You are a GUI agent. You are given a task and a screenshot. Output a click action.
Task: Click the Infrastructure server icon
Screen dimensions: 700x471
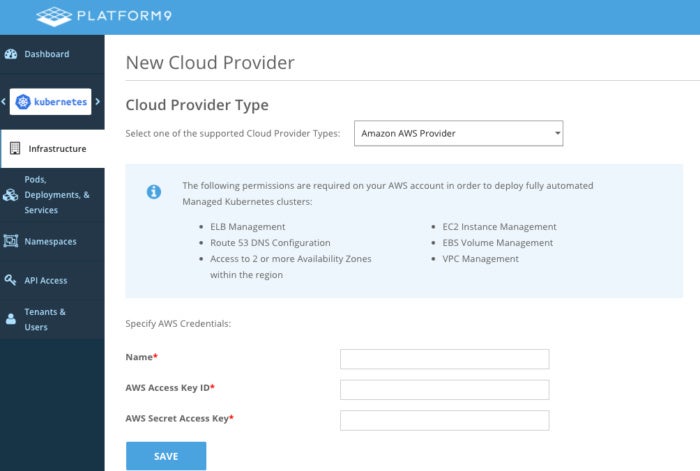click(15, 148)
